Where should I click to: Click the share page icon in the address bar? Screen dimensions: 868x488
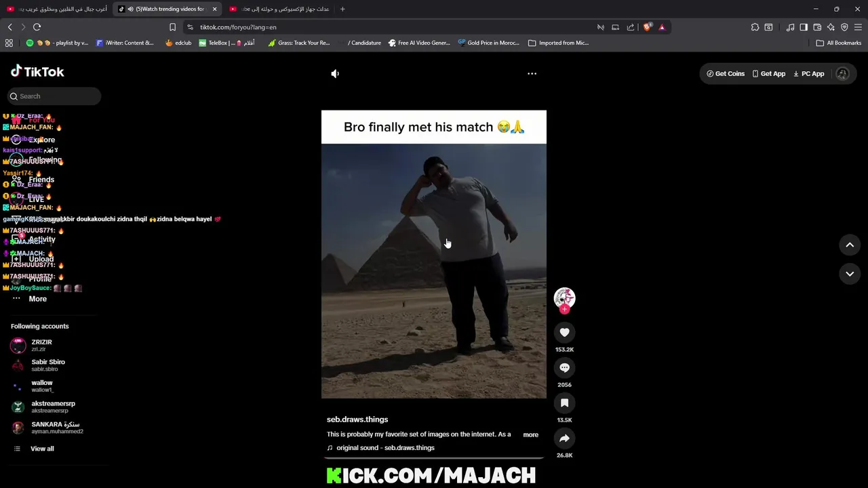(631, 27)
